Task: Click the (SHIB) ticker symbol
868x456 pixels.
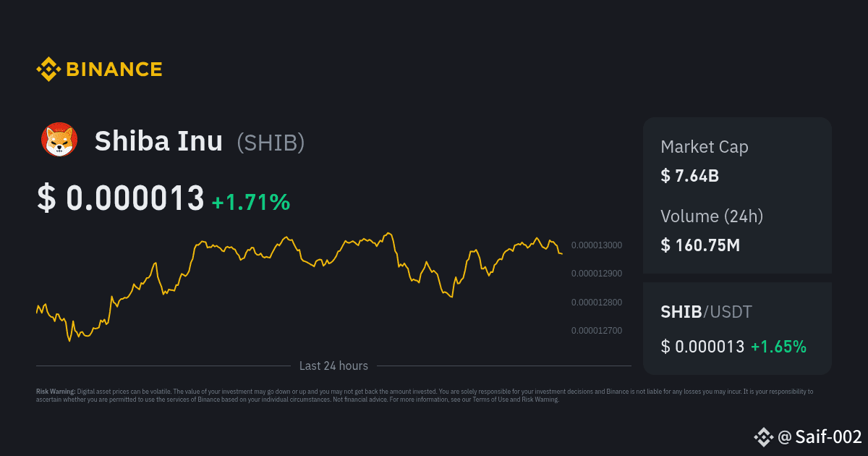Action: pyautogui.click(x=271, y=143)
